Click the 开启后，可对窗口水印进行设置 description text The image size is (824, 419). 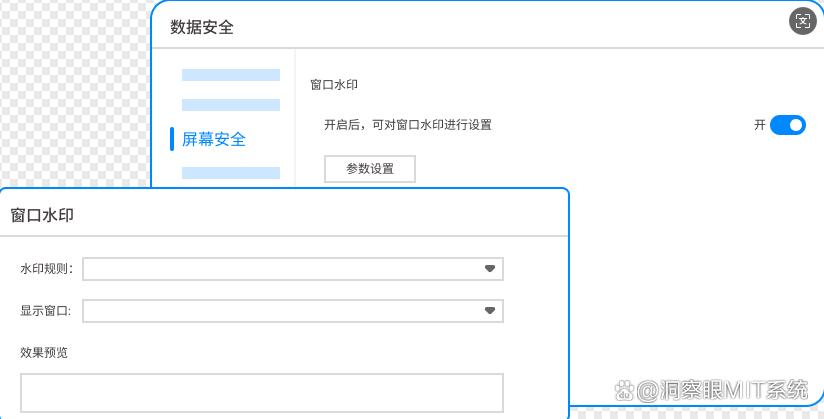(x=407, y=125)
